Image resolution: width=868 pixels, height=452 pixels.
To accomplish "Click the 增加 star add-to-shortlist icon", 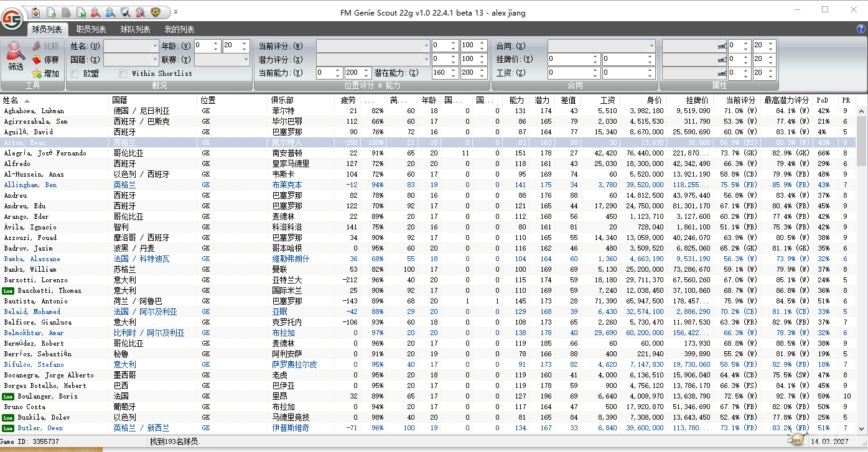I will point(37,73).
